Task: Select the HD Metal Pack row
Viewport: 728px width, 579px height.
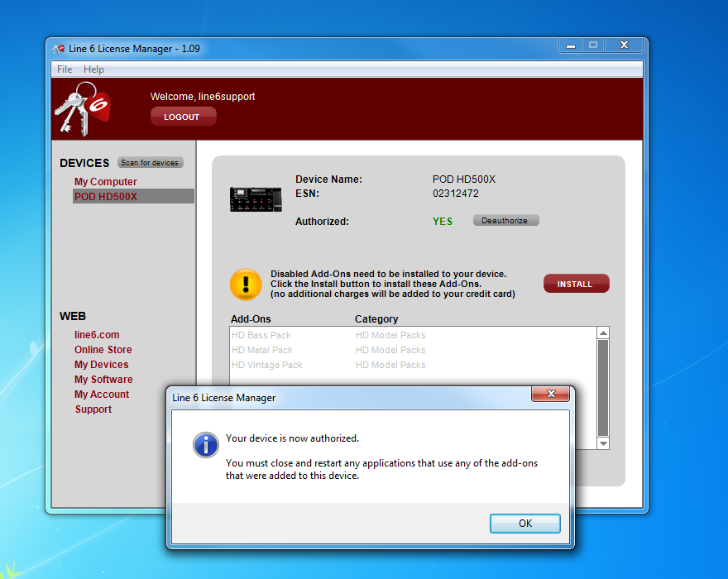Action: (x=413, y=350)
